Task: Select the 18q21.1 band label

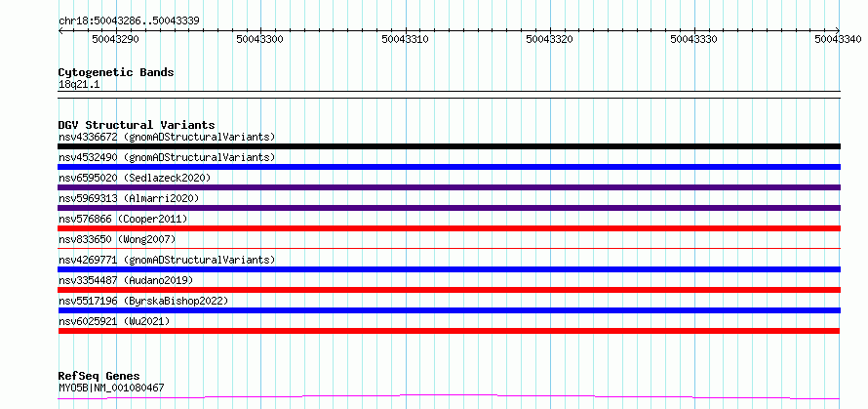Action: point(79,85)
